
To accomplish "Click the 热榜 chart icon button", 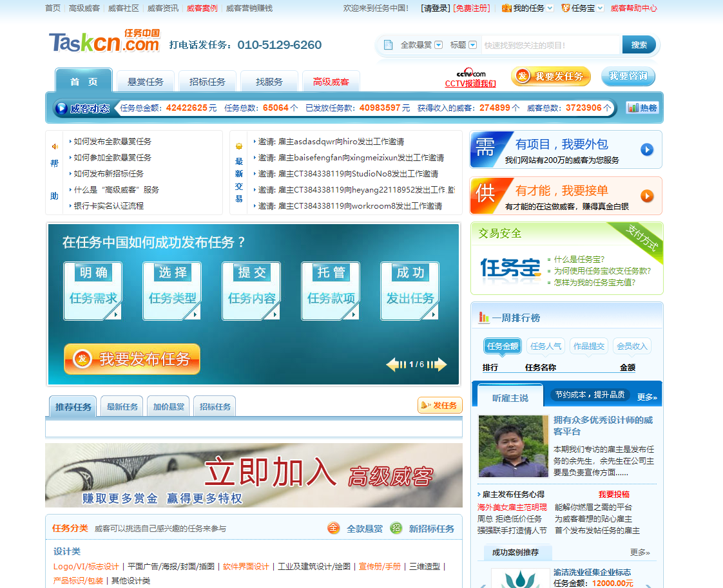I will click(642, 108).
